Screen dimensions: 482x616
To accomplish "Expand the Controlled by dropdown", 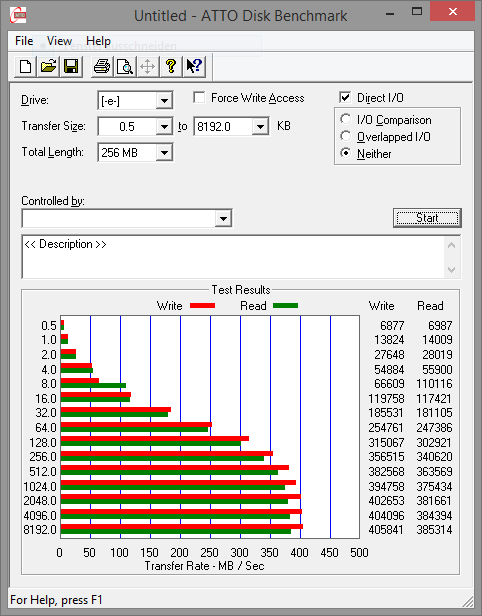I will tap(223, 218).
